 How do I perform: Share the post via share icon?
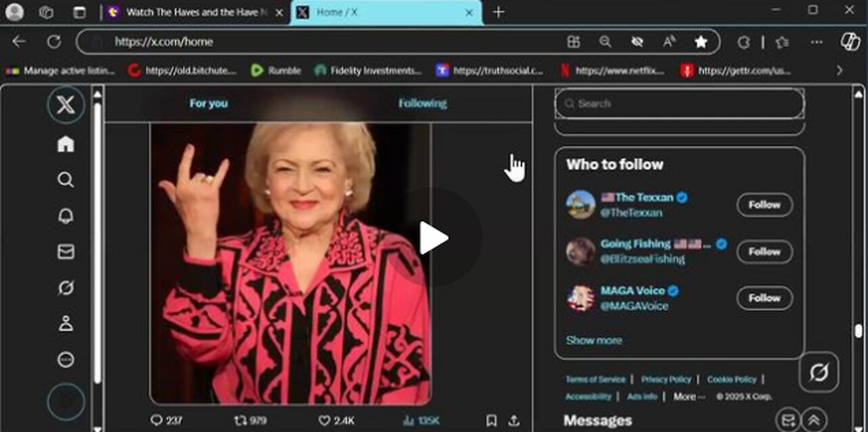pos(514,420)
